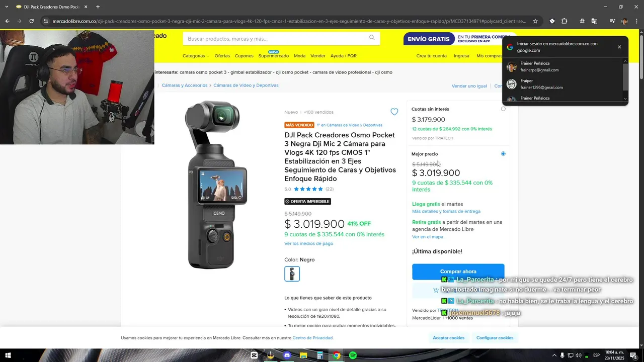Open Ayuda / PQR menu item
Screen dimensions: 644x362
pos(344,56)
